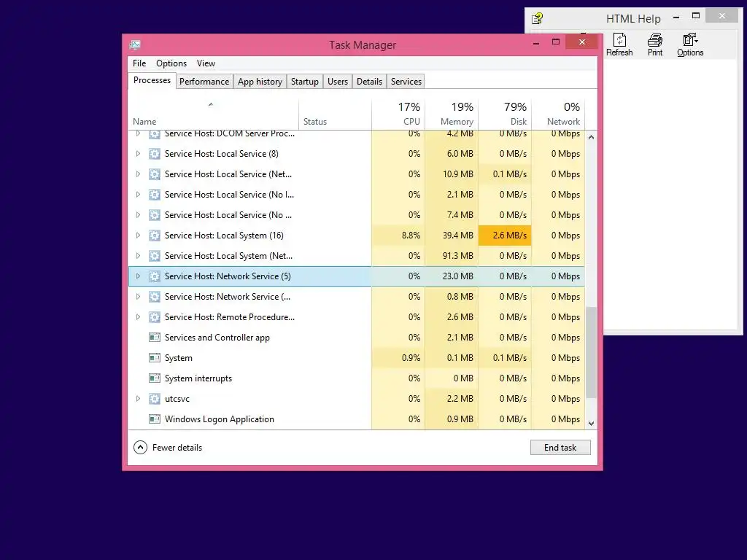The height and width of the screenshot is (560, 747).
Task: Expand Service Host: Local System (16)
Action: tap(138, 236)
